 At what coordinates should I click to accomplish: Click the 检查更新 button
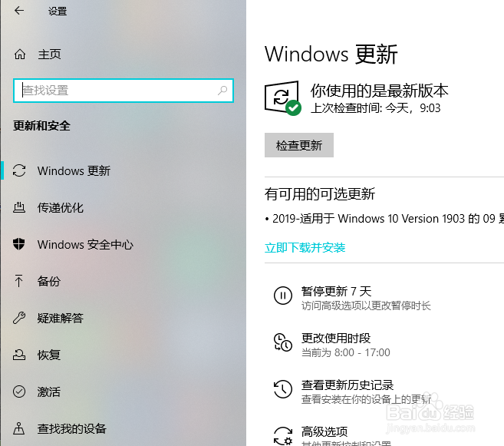(x=299, y=145)
